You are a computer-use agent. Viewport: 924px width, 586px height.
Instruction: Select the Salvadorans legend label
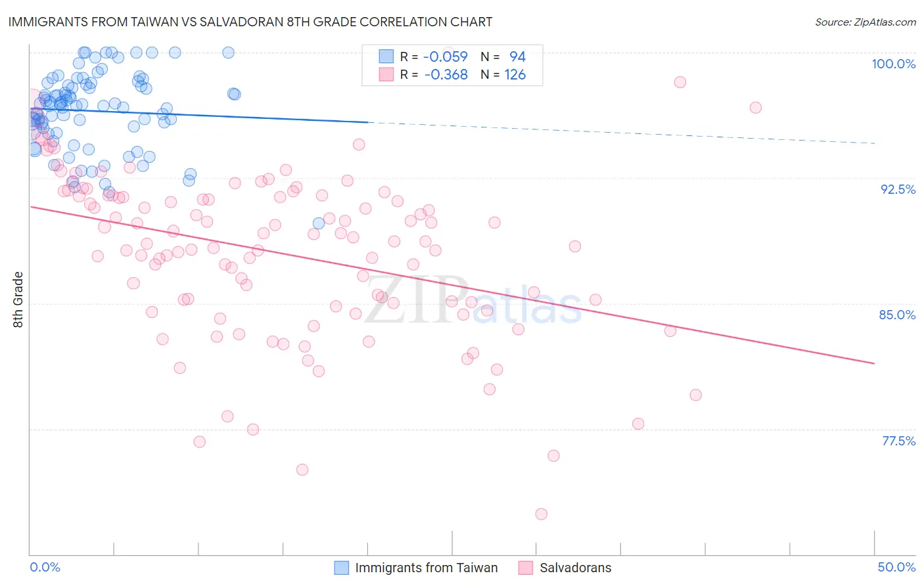coord(576,568)
